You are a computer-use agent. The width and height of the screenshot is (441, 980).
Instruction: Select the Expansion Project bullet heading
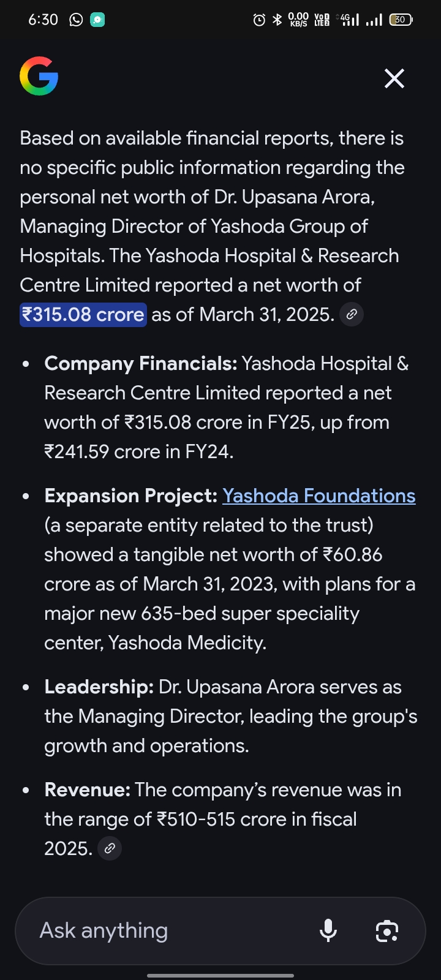point(131,496)
